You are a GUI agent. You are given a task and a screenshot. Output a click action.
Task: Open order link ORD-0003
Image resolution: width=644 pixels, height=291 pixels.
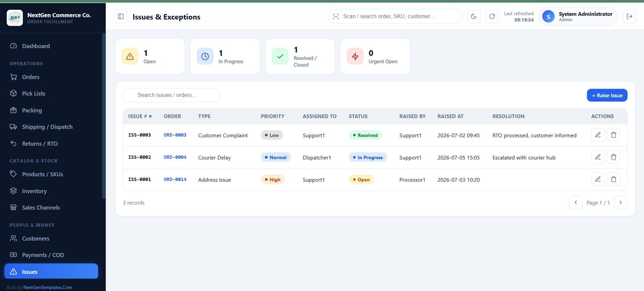[x=175, y=135]
